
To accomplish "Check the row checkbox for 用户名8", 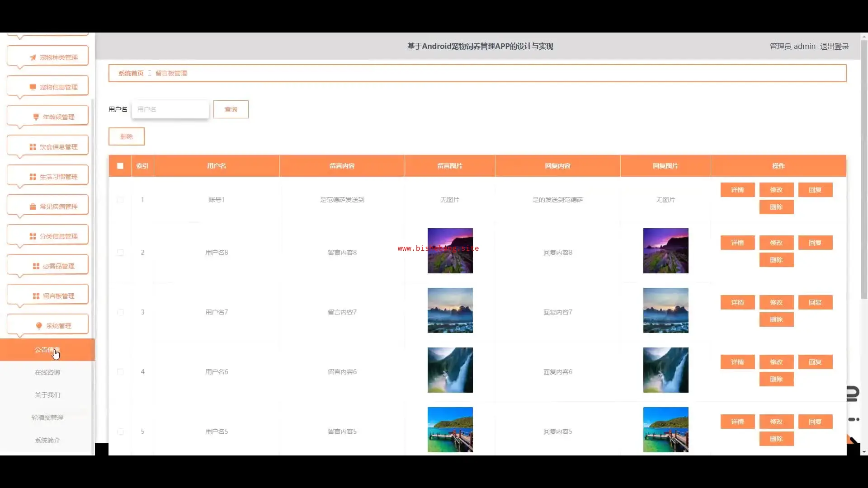I will 120,253.
